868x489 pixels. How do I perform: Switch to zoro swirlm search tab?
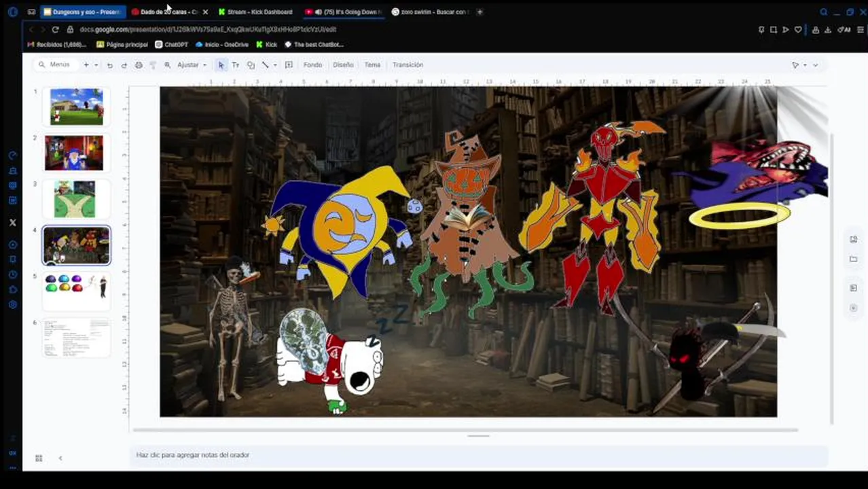[x=431, y=12]
